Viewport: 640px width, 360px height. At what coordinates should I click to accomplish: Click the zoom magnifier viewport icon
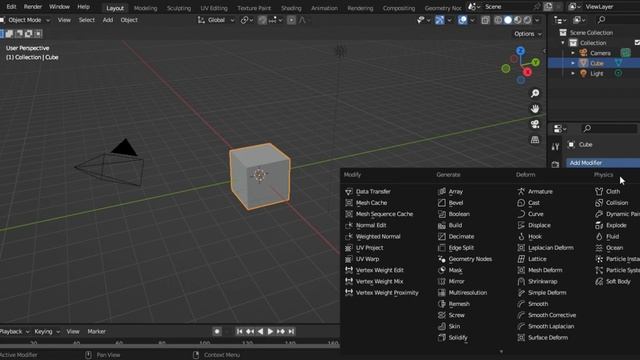pyautogui.click(x=535, y=93)
